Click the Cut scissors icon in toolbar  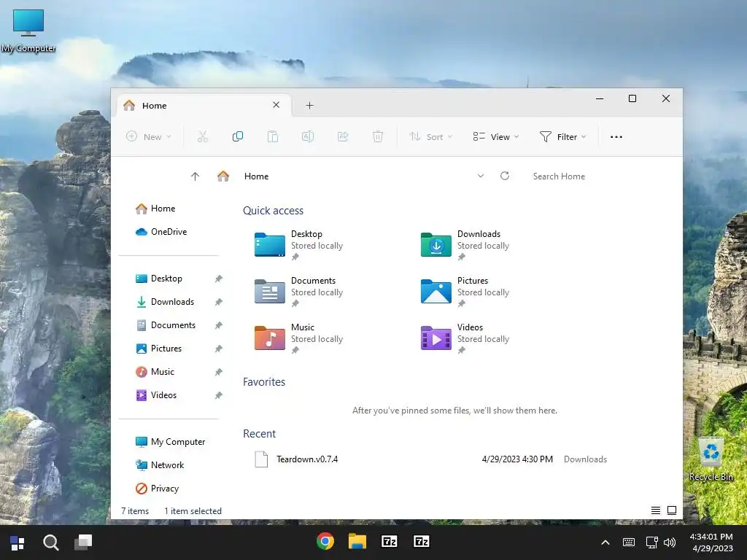203,136
